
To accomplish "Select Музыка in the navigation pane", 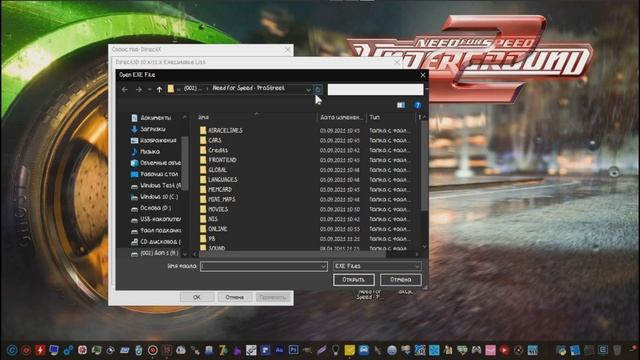I will point(150,151).
